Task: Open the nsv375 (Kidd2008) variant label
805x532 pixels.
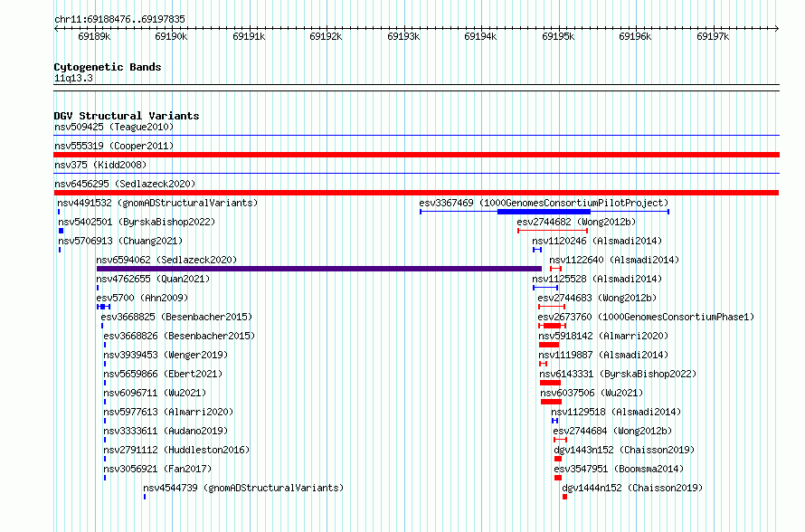Action: (100, 165)
